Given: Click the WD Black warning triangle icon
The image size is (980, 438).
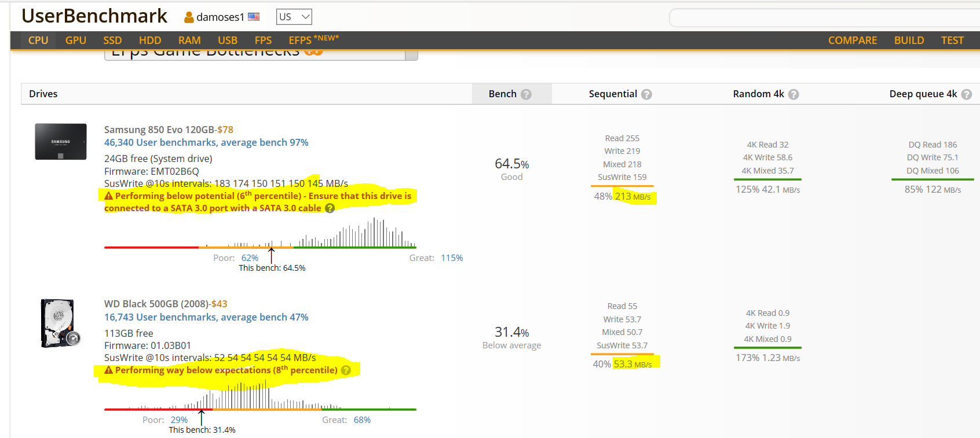Looking at the screenshot, I should click(x=108, y=370).
